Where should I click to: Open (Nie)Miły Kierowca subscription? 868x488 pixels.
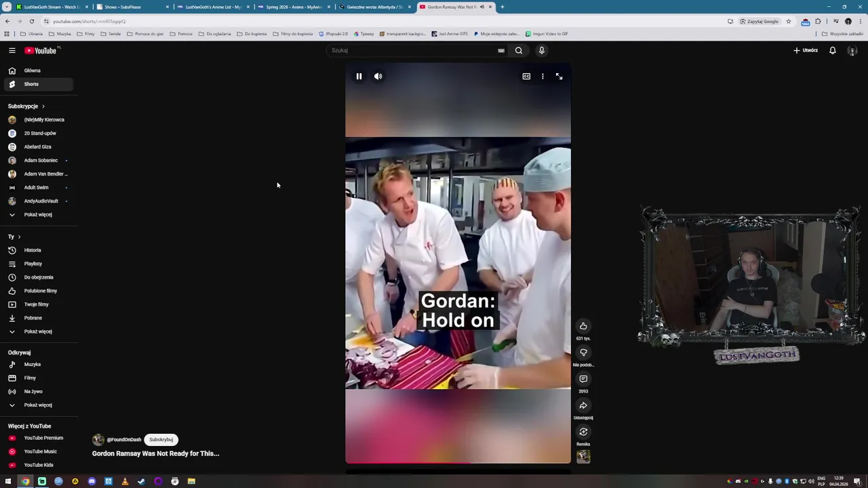pos(38,120)
